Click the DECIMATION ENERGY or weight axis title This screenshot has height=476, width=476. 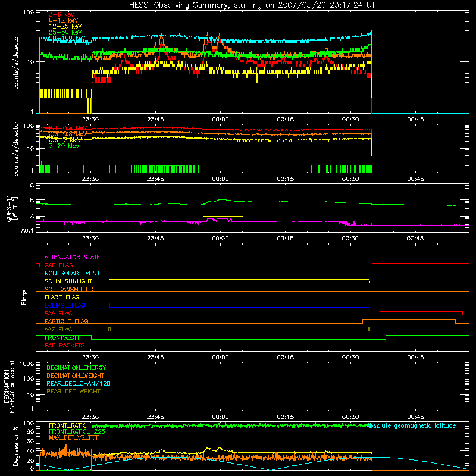point(9,386)
